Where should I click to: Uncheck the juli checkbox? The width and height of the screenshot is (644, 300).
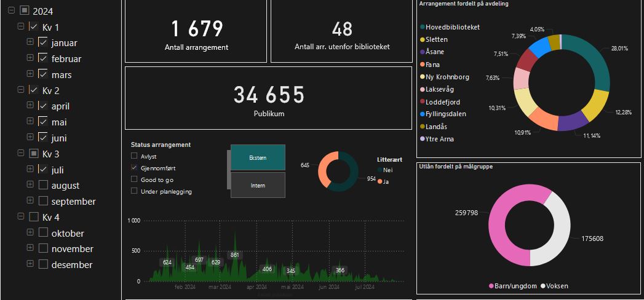(x=43, y=169)
